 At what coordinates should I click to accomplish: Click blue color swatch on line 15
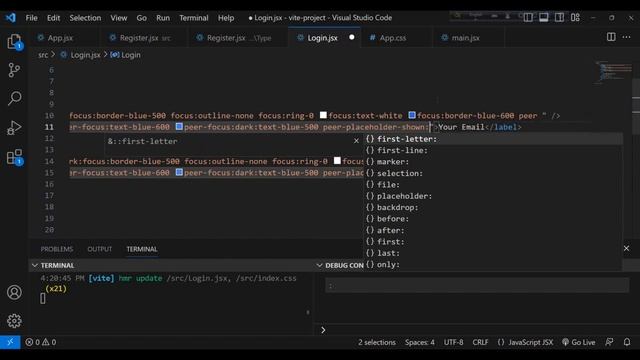[x=179, y=172]
